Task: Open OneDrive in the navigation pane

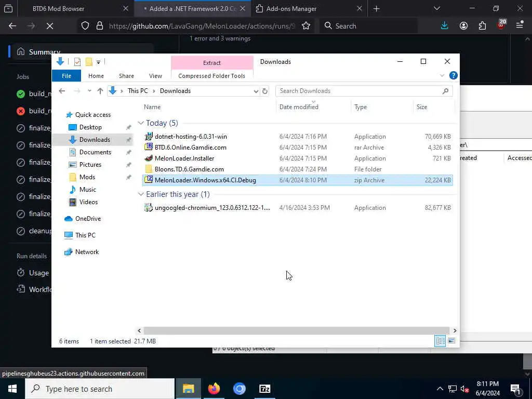Action: coord(88,219)
